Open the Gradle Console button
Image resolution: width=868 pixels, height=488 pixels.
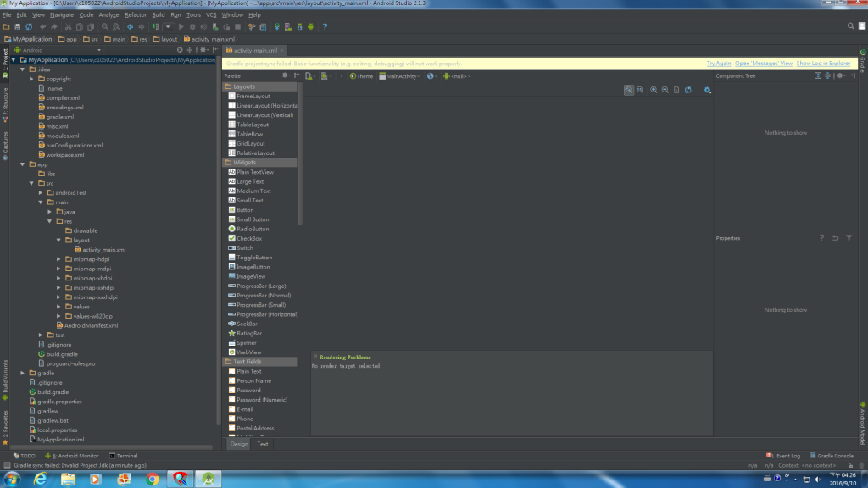[832, 456]
